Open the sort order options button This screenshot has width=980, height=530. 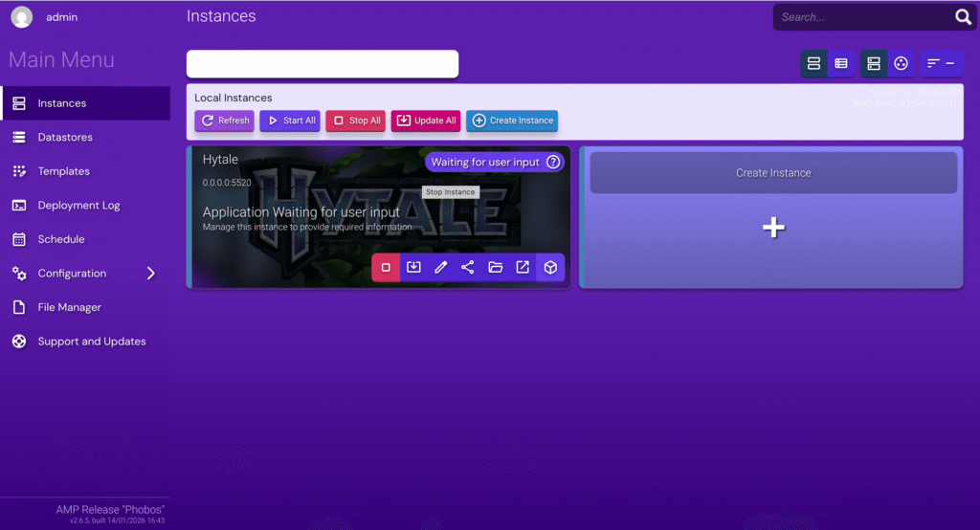(942, 63)
